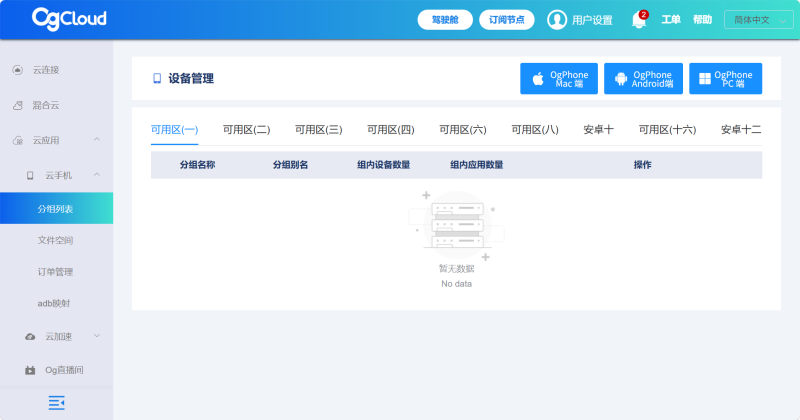Select 分组列表 in the sidebar

click(56, 208)
